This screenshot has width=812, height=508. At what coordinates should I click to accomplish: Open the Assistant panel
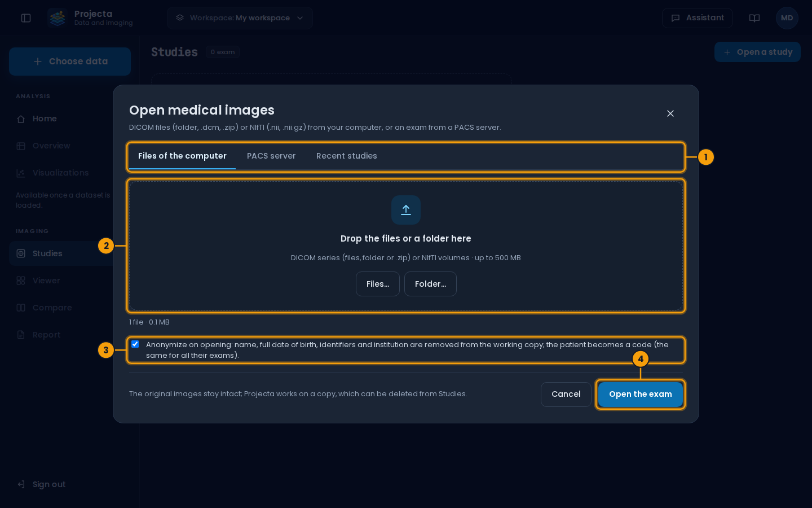(698, 18)
